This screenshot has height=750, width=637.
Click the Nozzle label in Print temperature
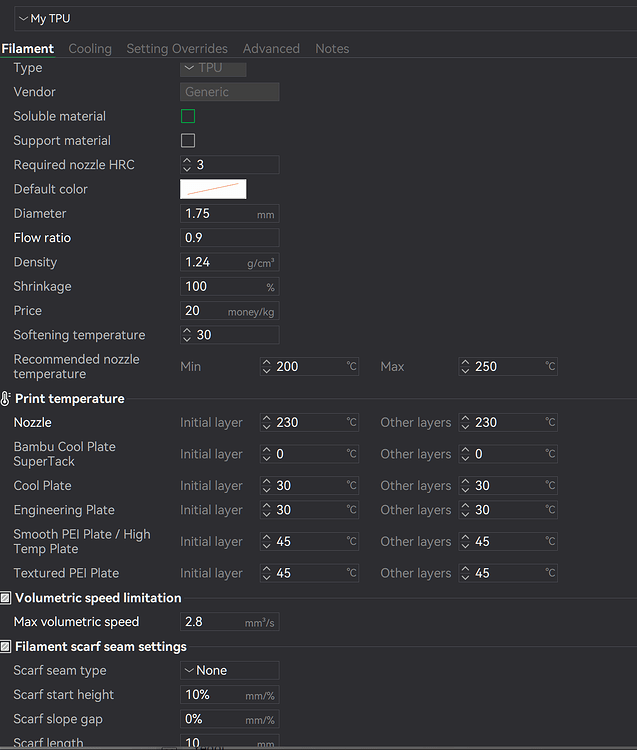[x=33, y=422]
